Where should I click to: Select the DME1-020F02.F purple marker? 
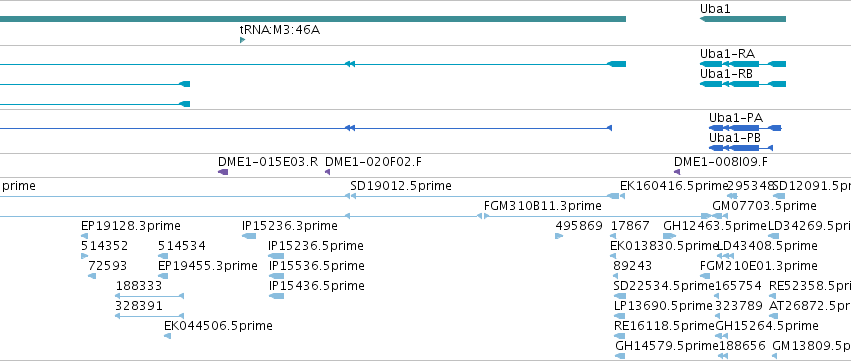click(x=327, y=172)
